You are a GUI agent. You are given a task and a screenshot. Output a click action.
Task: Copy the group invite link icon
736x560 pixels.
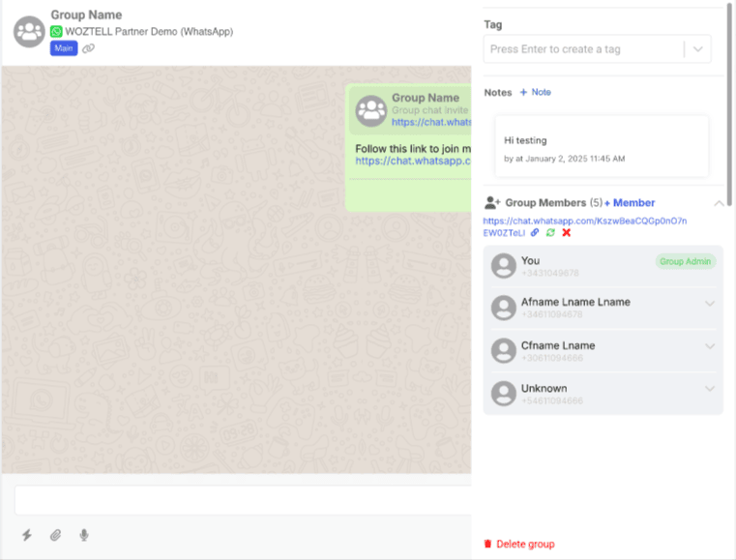tap(535, 233)
